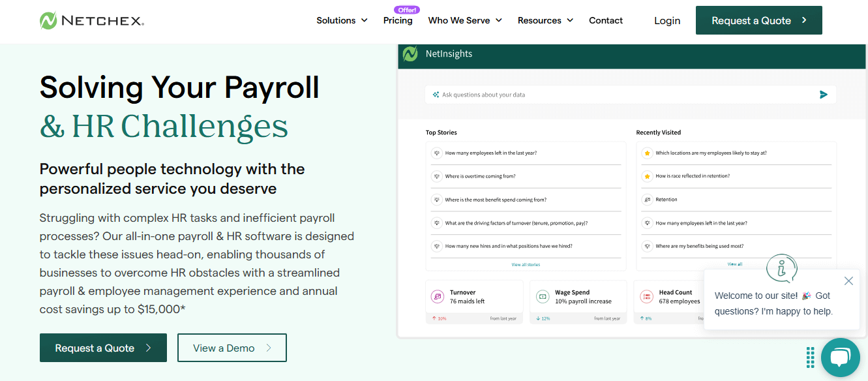868x381 pixels.
Task: Click star icon beside 'Which locations are my employees'
Action: pos(647,153)
